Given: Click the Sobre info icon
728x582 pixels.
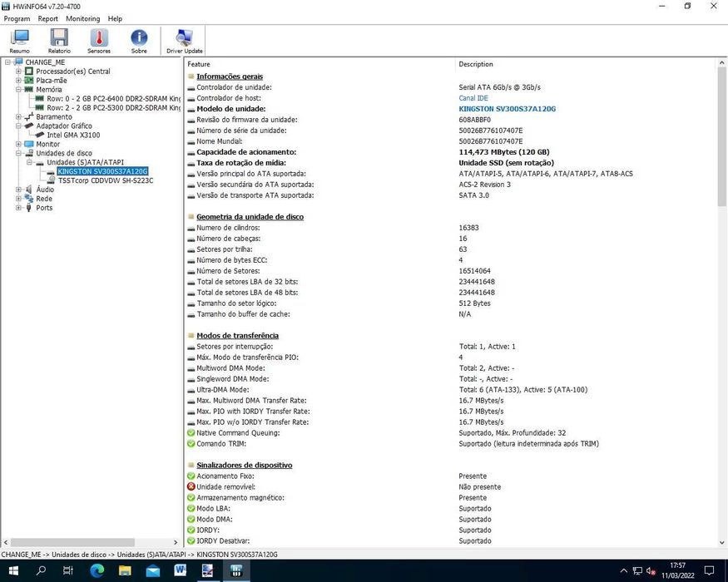Looking at the screenshot, I should point(139,41).
